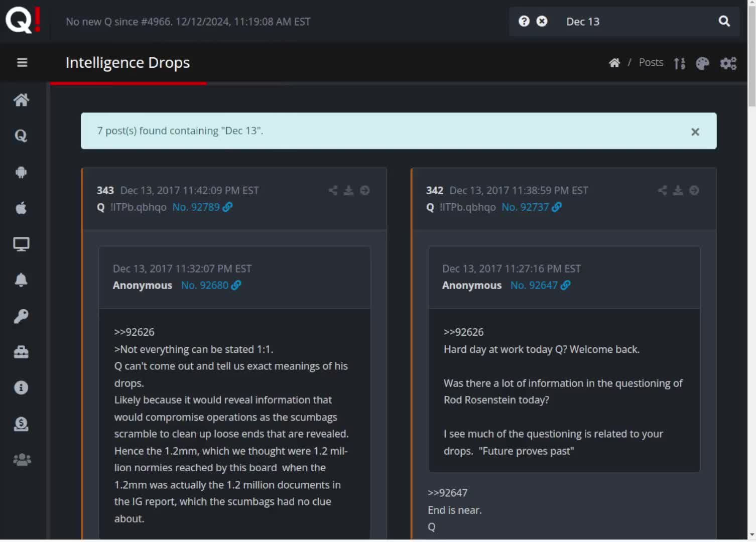Toggle post sort order icon
The height and width of the screenshot is (542, 756).
pos(679,63)
